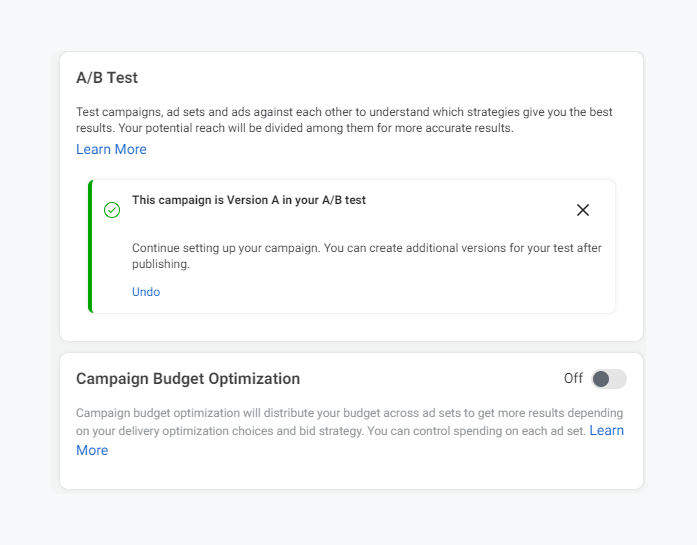Click the wrapped 'More' word in the budget link

[92, 450]
